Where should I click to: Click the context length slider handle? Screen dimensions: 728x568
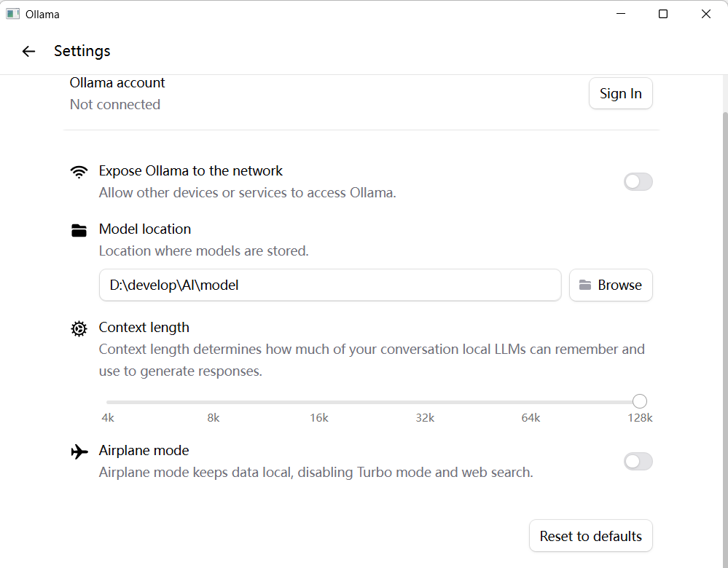pos(639,401)
